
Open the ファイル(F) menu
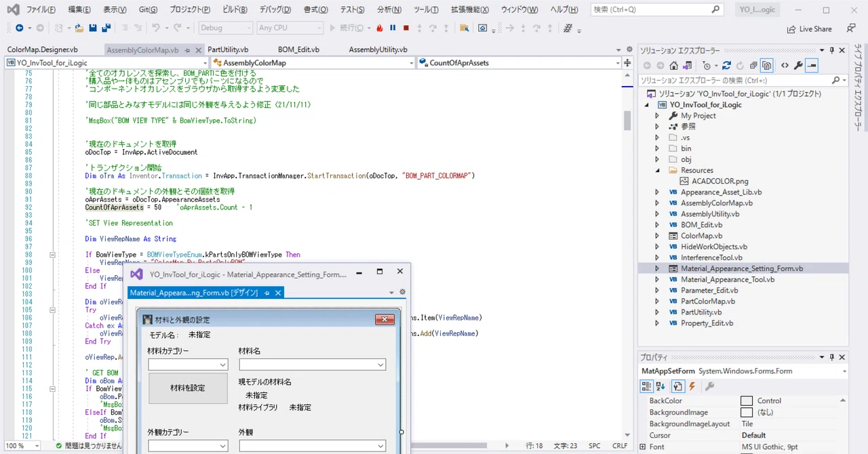(x=41, y=9)
